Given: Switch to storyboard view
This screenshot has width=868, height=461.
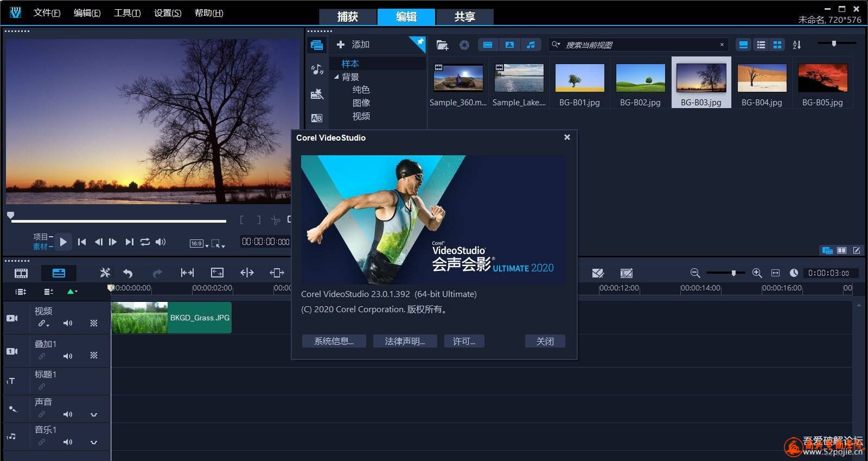Looking at the screenshot, I should 21,273.
